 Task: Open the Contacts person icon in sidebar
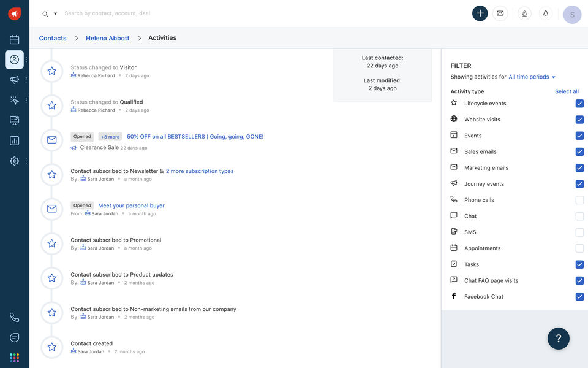[14, 59]
